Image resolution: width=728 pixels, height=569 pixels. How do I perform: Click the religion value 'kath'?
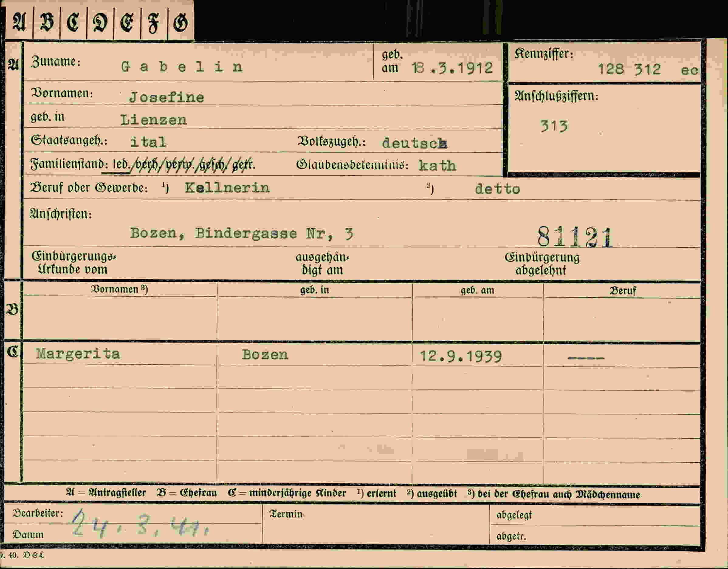[x=437, y=166]
